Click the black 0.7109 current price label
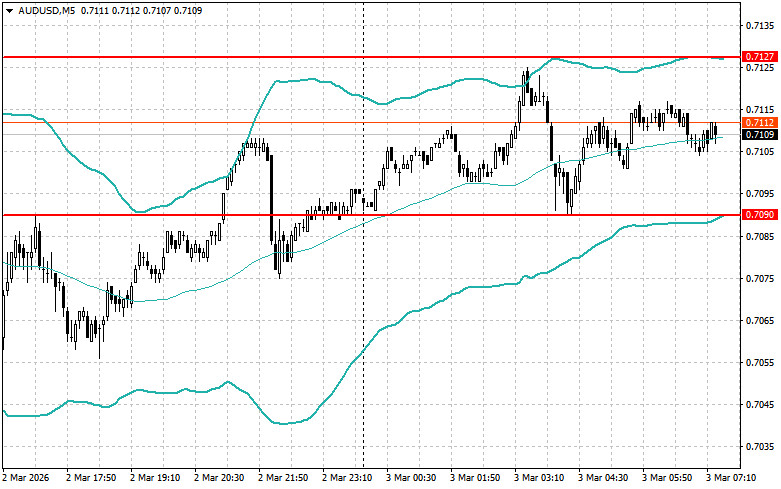The image size is (781, 489). (759, 134)
